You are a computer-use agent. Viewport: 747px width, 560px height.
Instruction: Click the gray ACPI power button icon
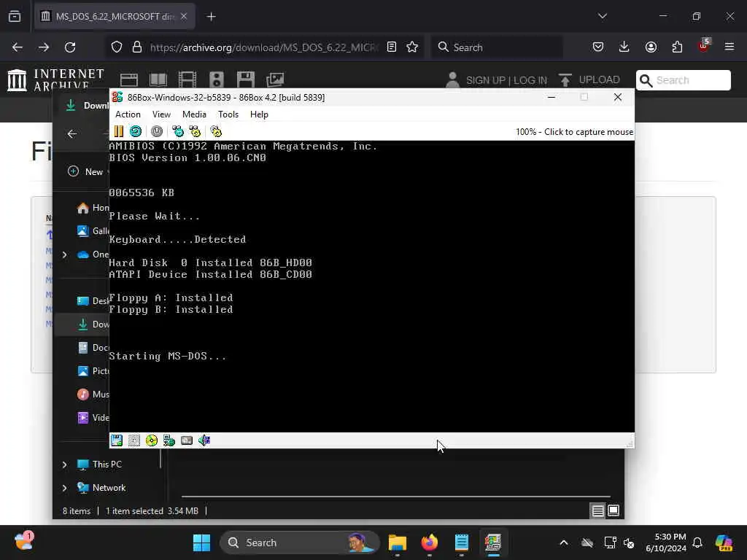pyautogui.click(x=157, y=131)
